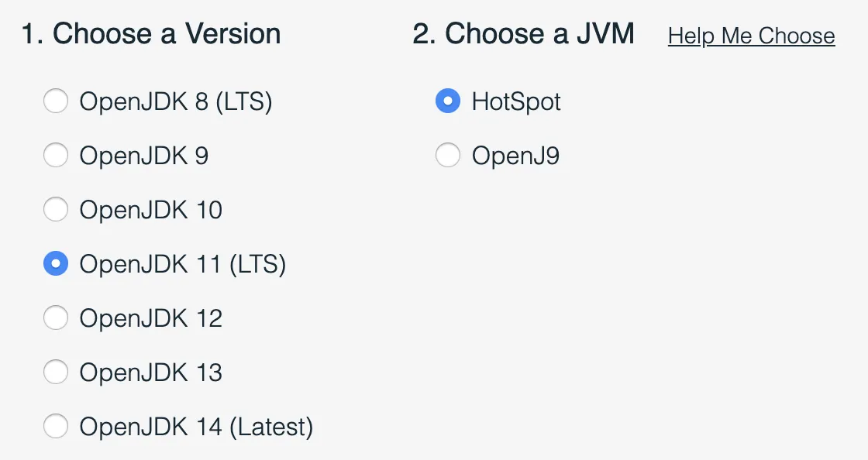Click the "2. Choose a JVM" heading

(523, 34)
